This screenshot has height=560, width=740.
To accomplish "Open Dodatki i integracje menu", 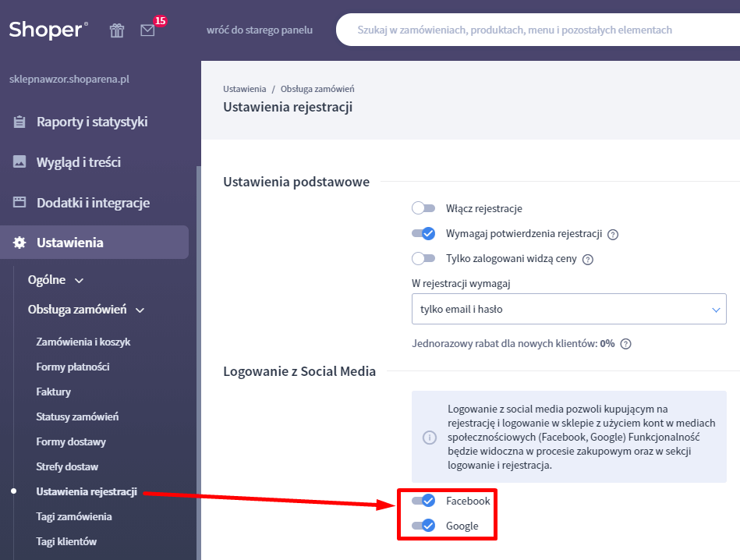I will (x=94, y=203).
